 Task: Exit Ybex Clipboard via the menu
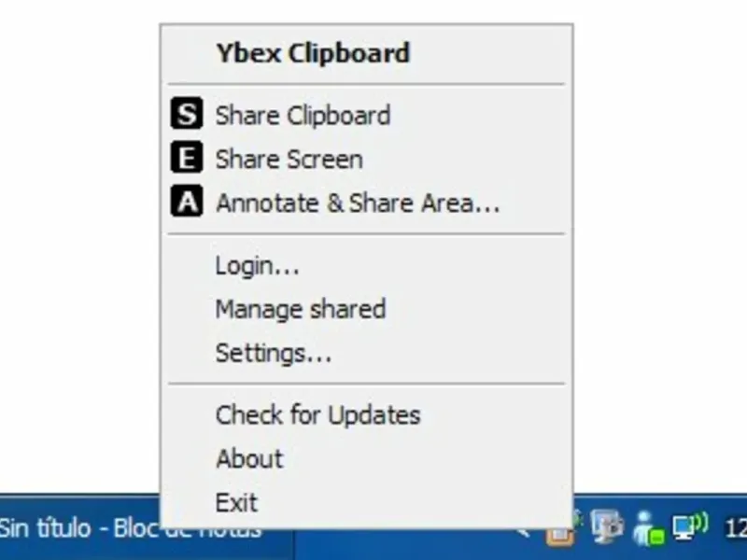236,502
